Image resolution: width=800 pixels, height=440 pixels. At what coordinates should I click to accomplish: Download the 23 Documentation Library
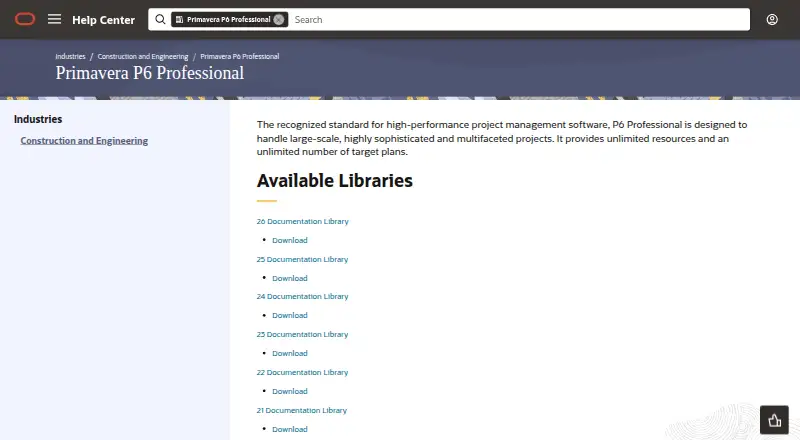[x=290, y=353]
